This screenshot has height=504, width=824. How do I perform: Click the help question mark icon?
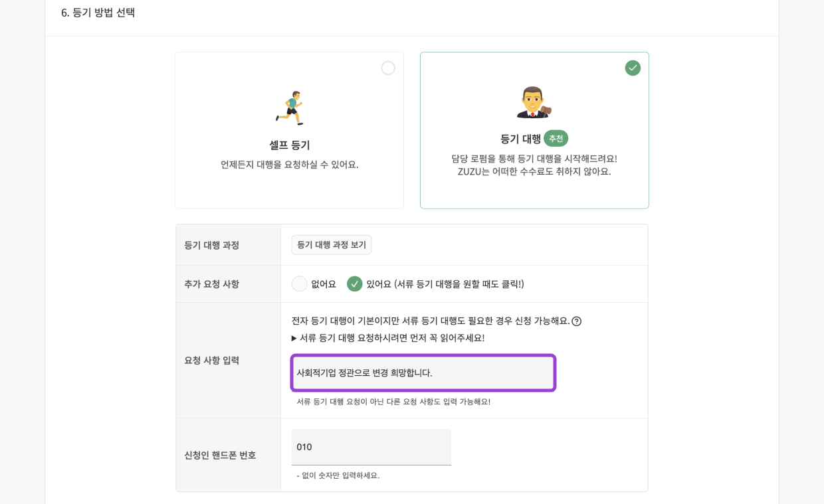[x=577, y=321]
